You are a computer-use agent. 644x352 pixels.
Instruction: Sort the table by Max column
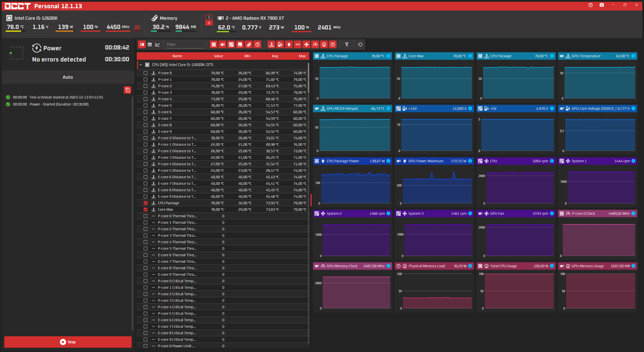302,56
